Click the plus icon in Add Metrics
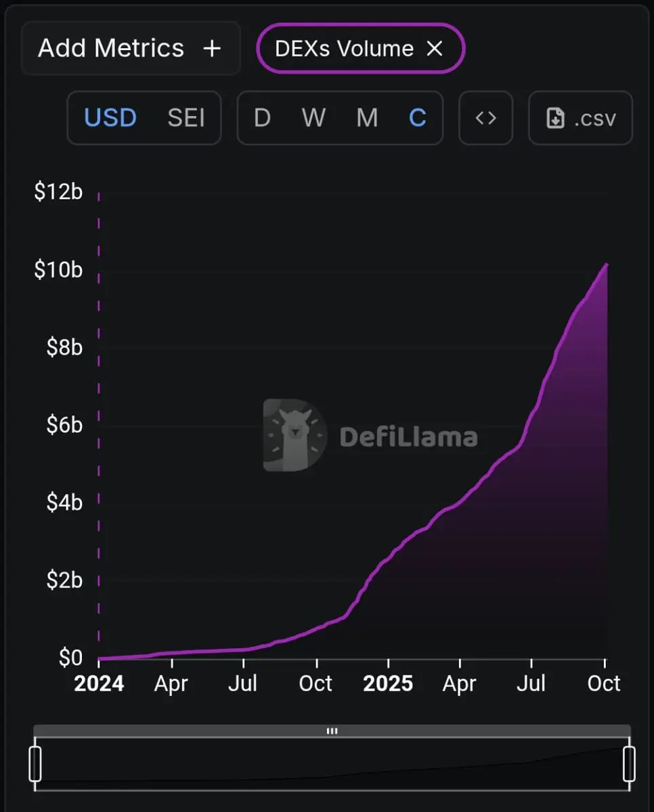Viewport: 654px width, 812px height. pos(212,48)
